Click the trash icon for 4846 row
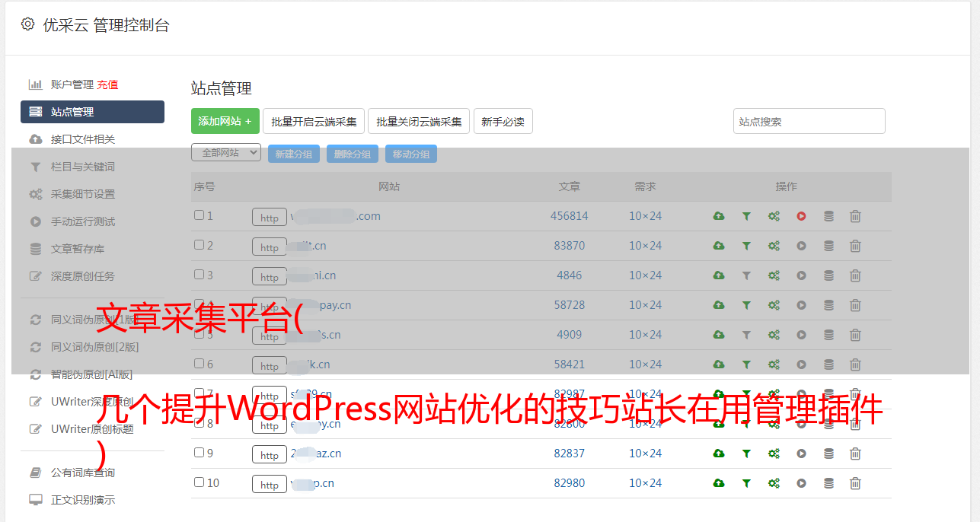This screenshot has height=522, width=980. point(855,275)
